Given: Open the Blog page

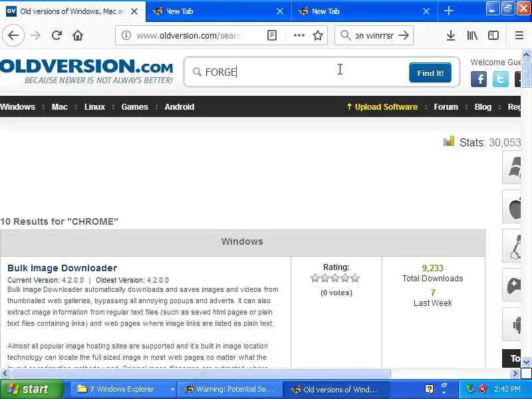Looking at the screenshot, I should point(483,106).
